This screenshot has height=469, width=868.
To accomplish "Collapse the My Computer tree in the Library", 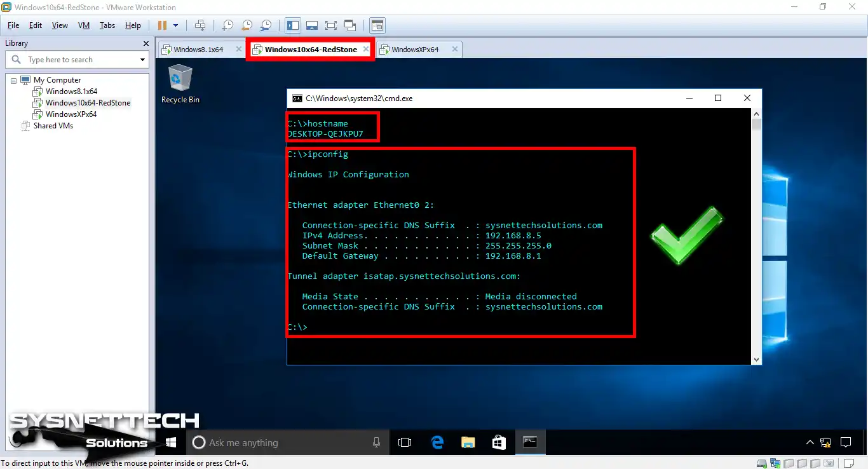I will point(13,79).
